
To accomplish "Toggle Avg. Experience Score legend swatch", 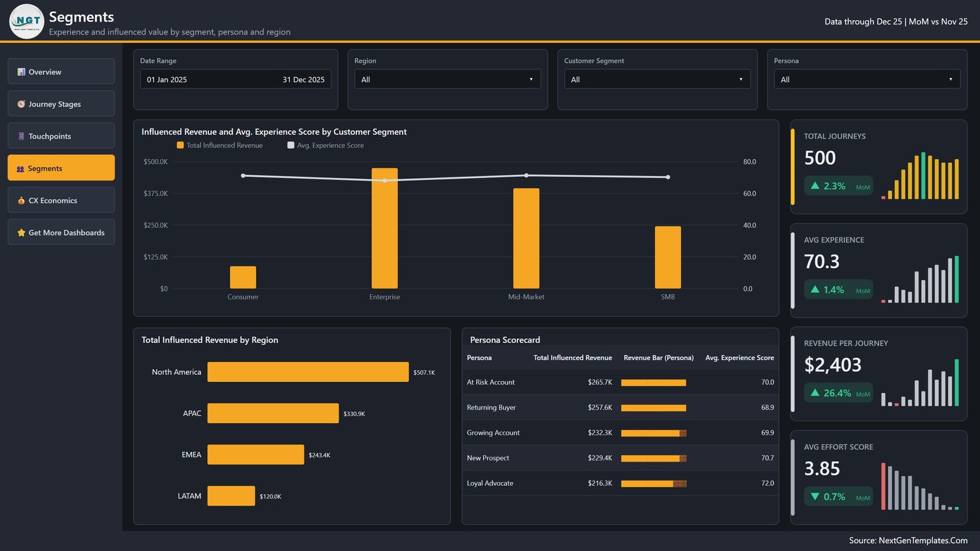I will [x=291, y=145].
